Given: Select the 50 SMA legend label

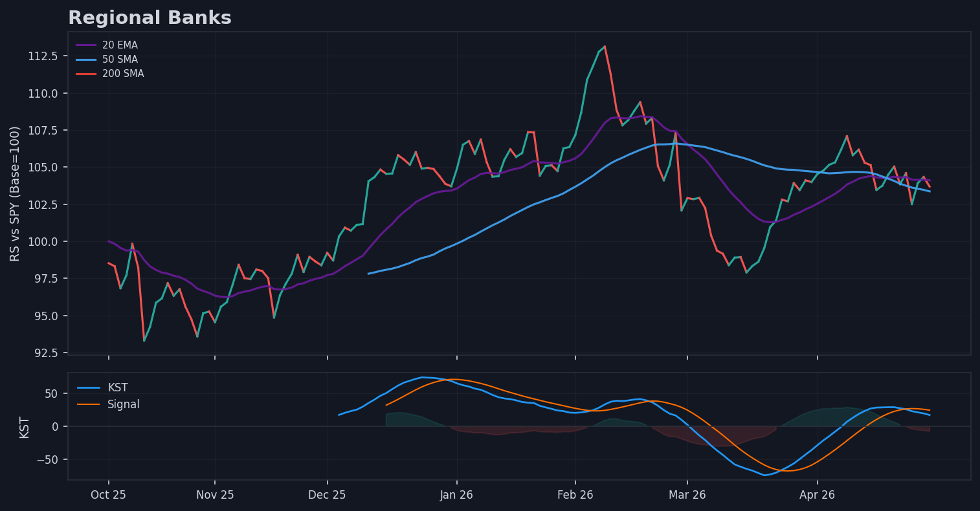Looking at the screenshot, I should (120, 60).
